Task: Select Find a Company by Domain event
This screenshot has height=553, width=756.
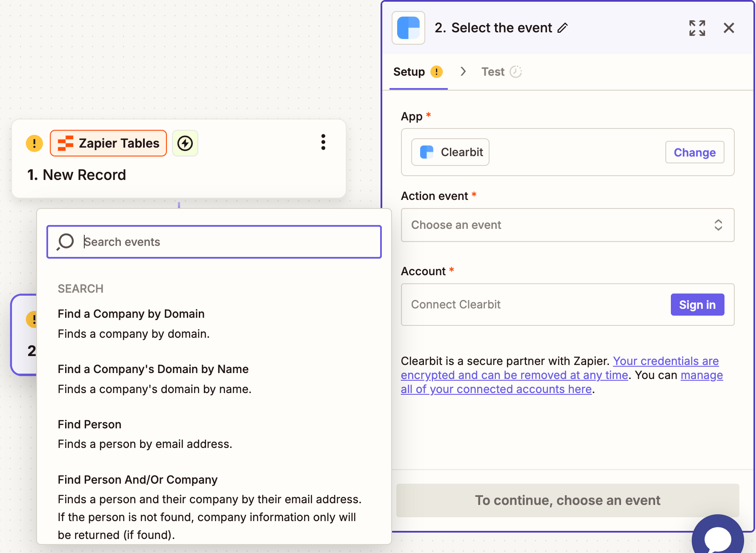Action: click(214, 324)
